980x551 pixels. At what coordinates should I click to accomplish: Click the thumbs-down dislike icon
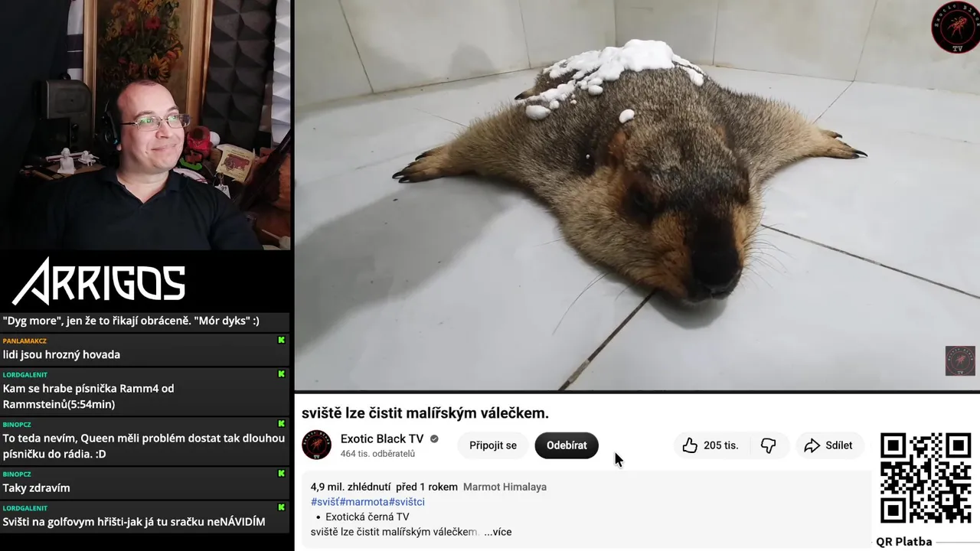(768, 445)
